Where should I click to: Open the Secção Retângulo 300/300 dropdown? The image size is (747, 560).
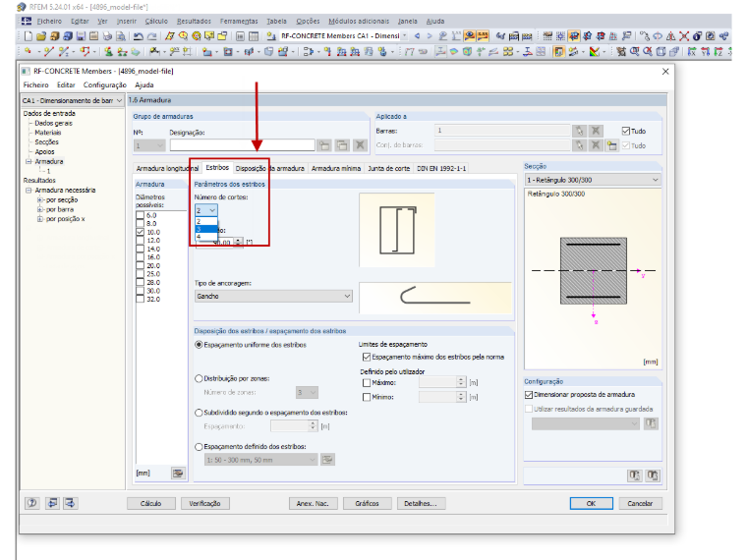click(x=593, y=180)
